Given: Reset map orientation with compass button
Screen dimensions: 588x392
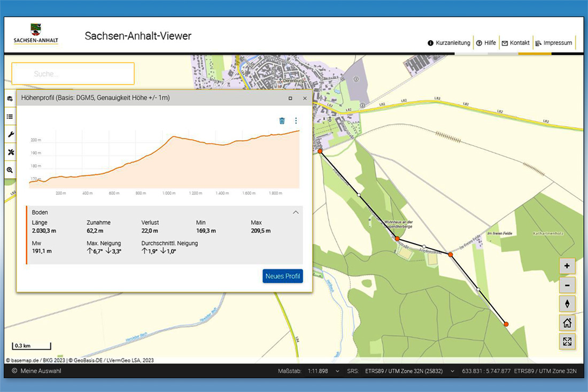Looking at the screenshot, I should pyautogui.click(x=567, y=304).
